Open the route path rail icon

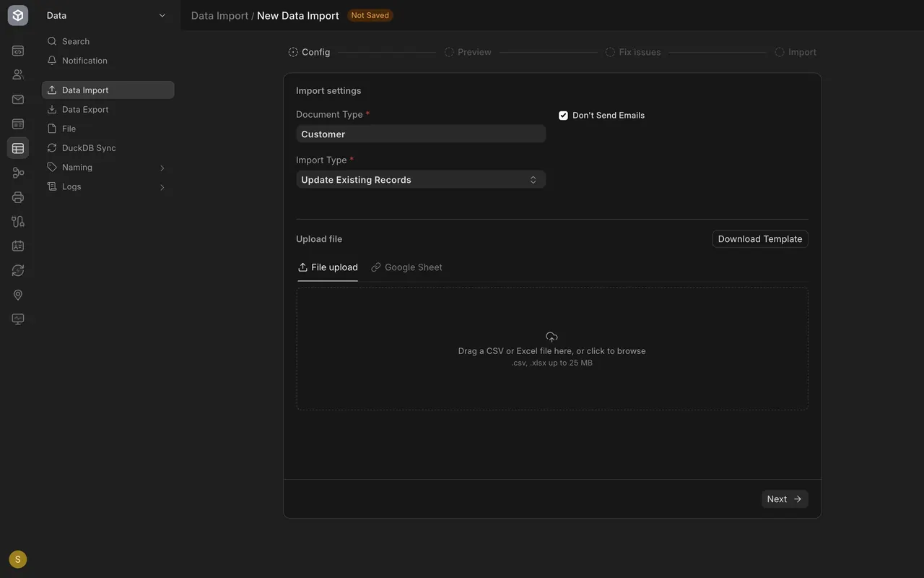(18, 222)
